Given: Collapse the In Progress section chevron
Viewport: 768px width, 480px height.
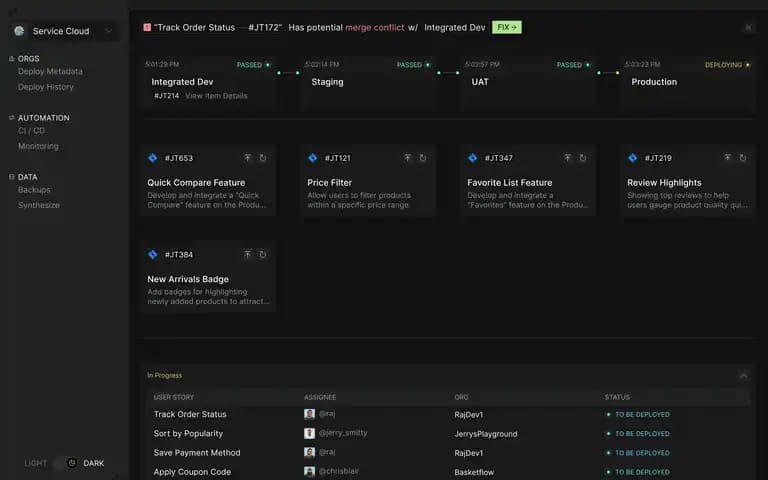Looking at the screenshot, I should point(743,376).
